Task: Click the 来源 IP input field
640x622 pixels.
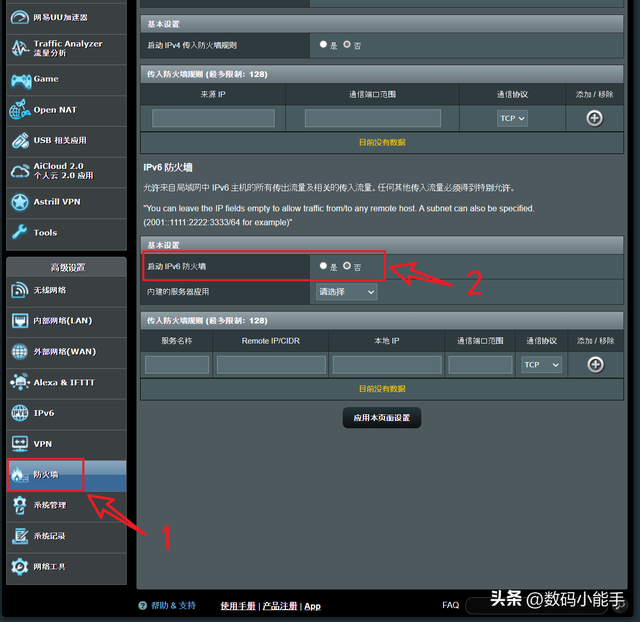Action: [x=213, y=118]
